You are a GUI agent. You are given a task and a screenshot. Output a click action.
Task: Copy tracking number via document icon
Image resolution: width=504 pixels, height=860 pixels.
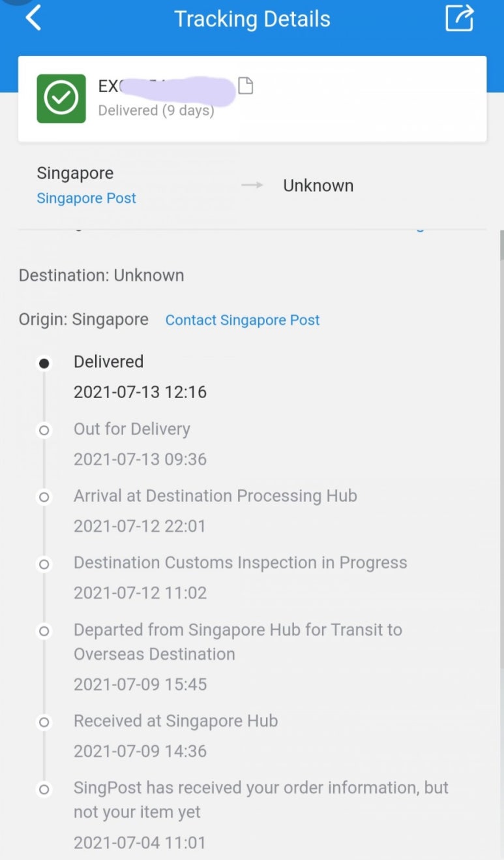pyautogui.click(x=245, y=85)
